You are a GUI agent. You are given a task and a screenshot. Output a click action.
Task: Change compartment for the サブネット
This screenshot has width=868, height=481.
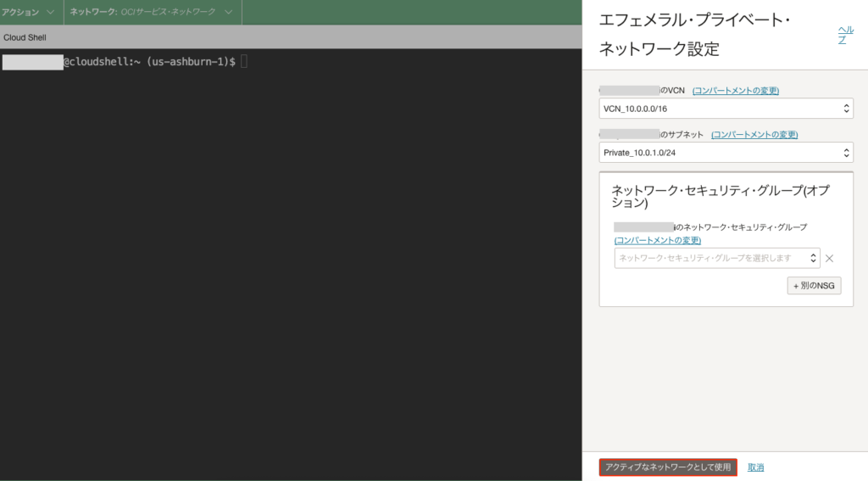tap(754, 135)
